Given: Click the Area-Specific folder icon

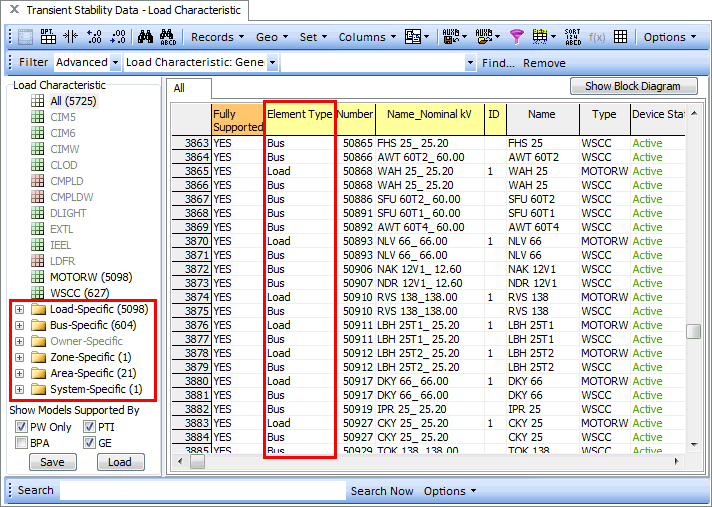Looking at the screenshot, I should point(39,374).
